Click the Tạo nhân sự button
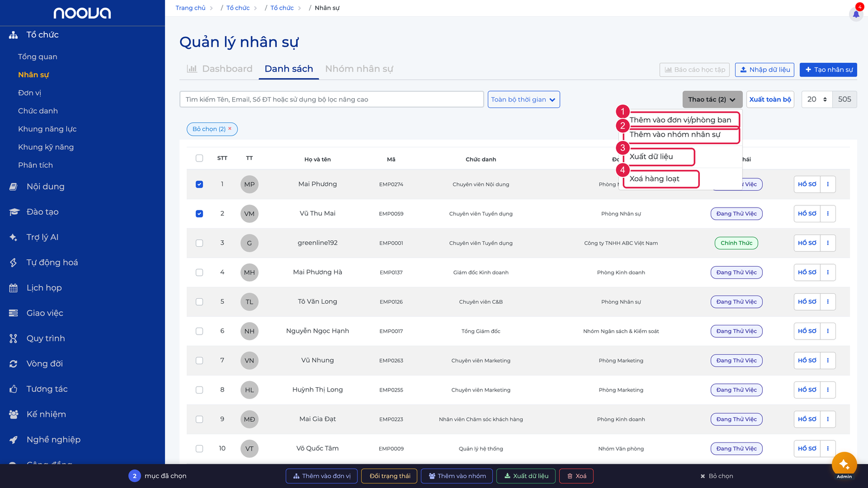 (x=828, y=69)
